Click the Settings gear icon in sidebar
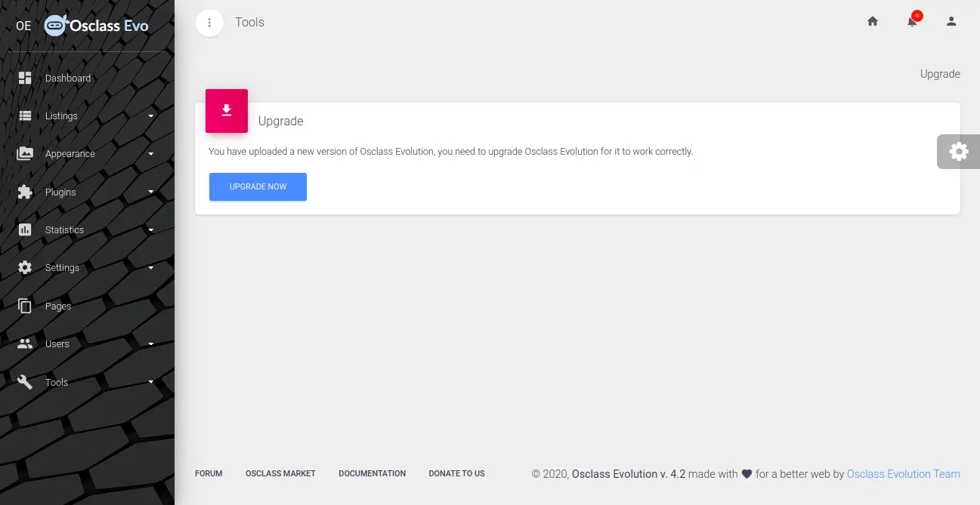The image size is (980, 505). point(25,267)
